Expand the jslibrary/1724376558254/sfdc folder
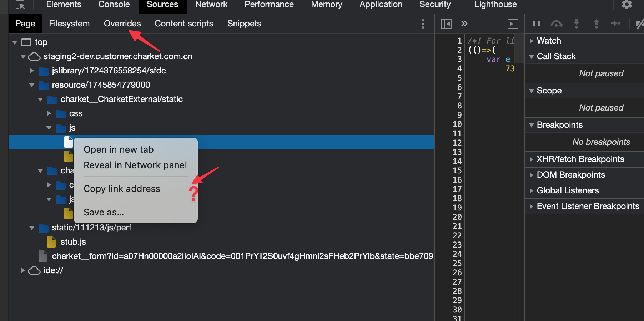This screenshot has width=644, height=321. coord(32,71)
